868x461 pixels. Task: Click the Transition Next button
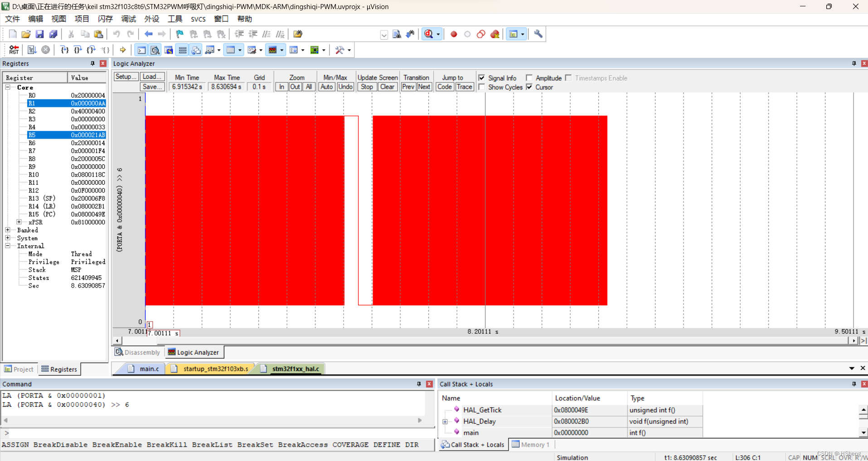tap(424, 86)
